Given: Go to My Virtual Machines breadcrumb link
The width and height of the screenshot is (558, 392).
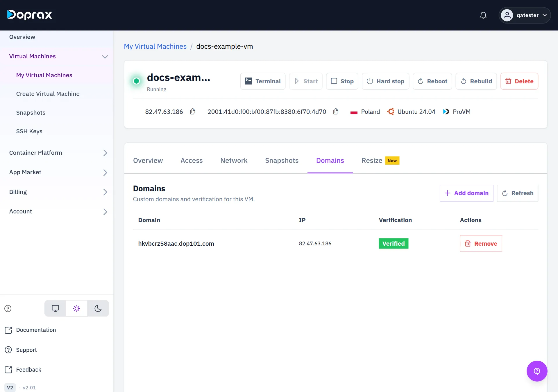Looking at the screenshot, I should click(x=155, y=46).
